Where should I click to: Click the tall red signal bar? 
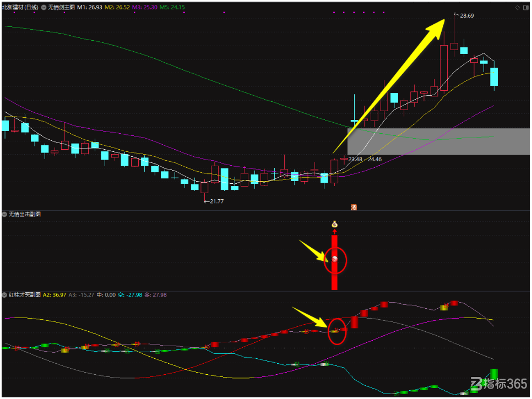pos(334,263)
